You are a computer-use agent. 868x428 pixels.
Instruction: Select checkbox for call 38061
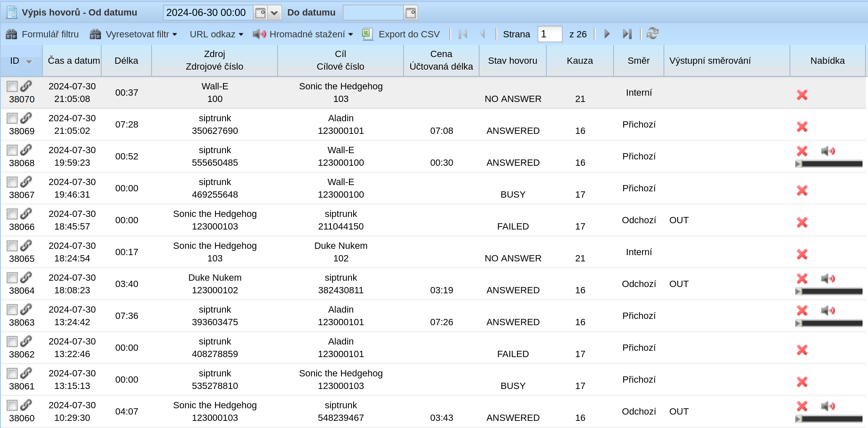pyautogui.click(x=12, y=373)
